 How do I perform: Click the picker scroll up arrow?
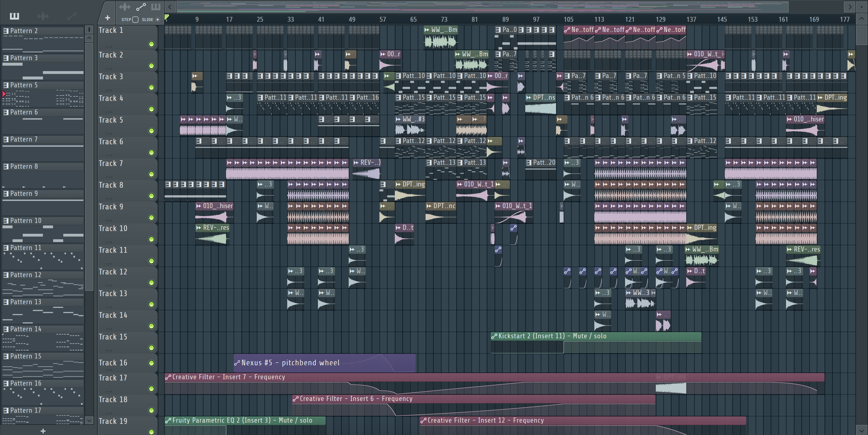point(89,38)
